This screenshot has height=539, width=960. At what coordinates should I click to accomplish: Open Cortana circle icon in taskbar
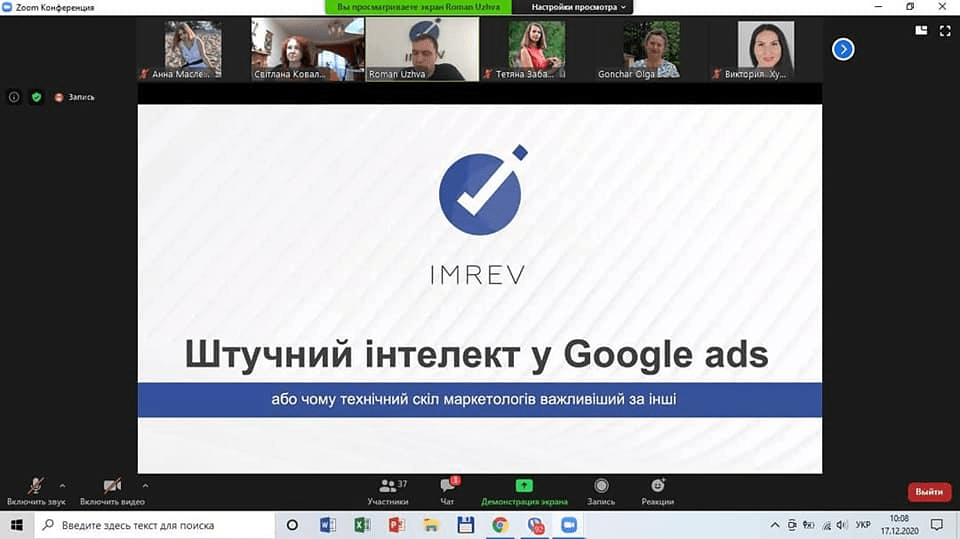[293, 526]
